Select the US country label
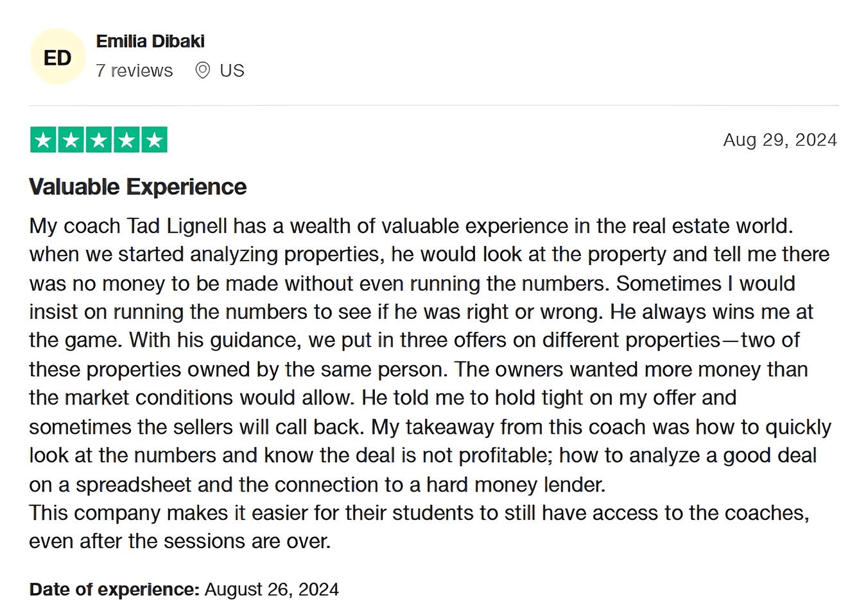 (x=232, y=71)
